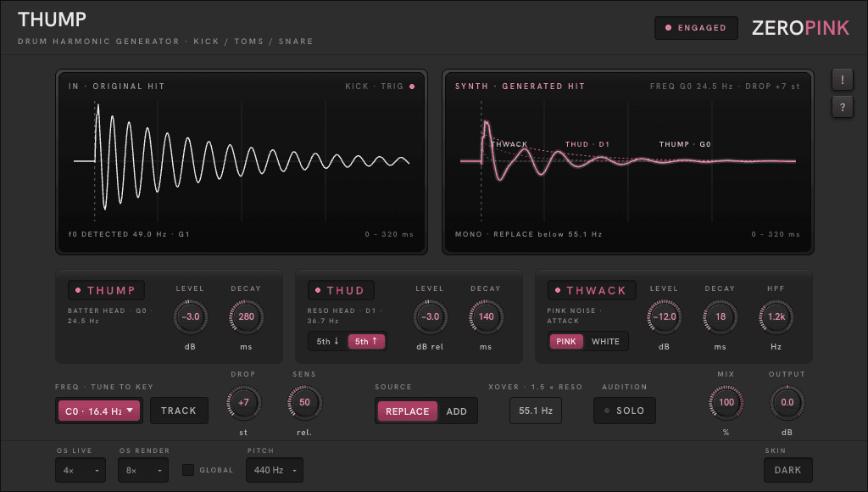Viewport: 868px width, 492px height.
Task: Toggle the ENGAGED bypass button
Action: click(x=696, y=28)
